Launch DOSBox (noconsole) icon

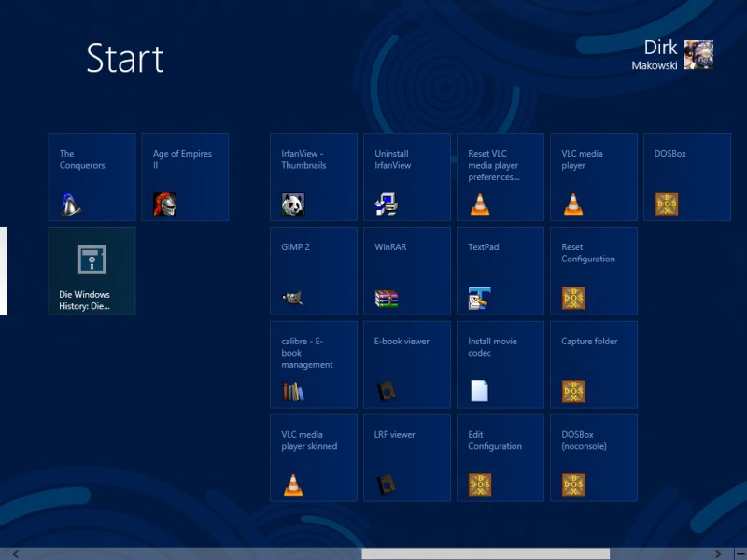tap(573, 484)
